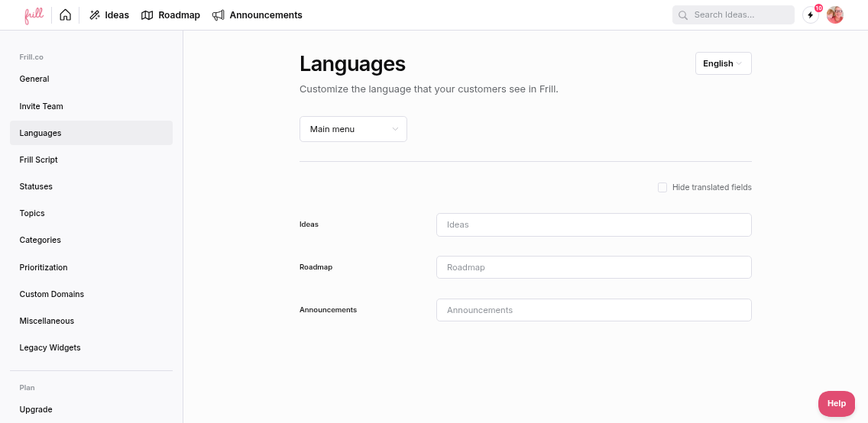Open the Upgrade plan page
Screen dimensions: 868x423
point(92,410)
